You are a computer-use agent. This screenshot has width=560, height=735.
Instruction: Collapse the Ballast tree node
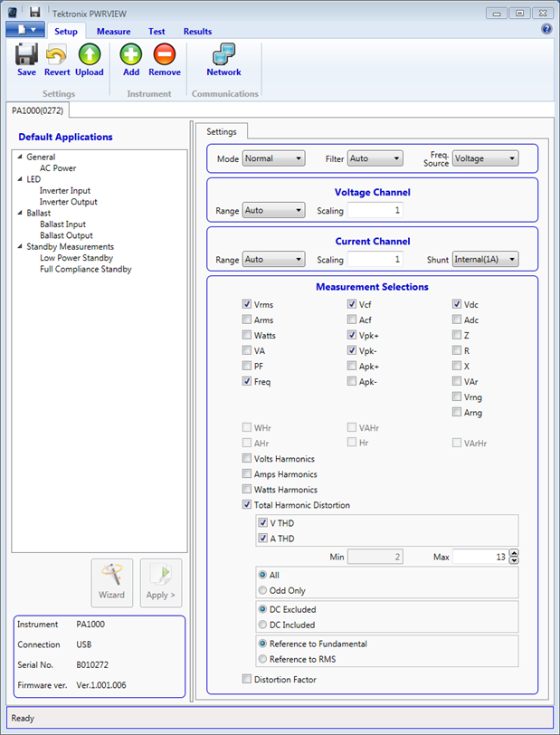[20, 214]
